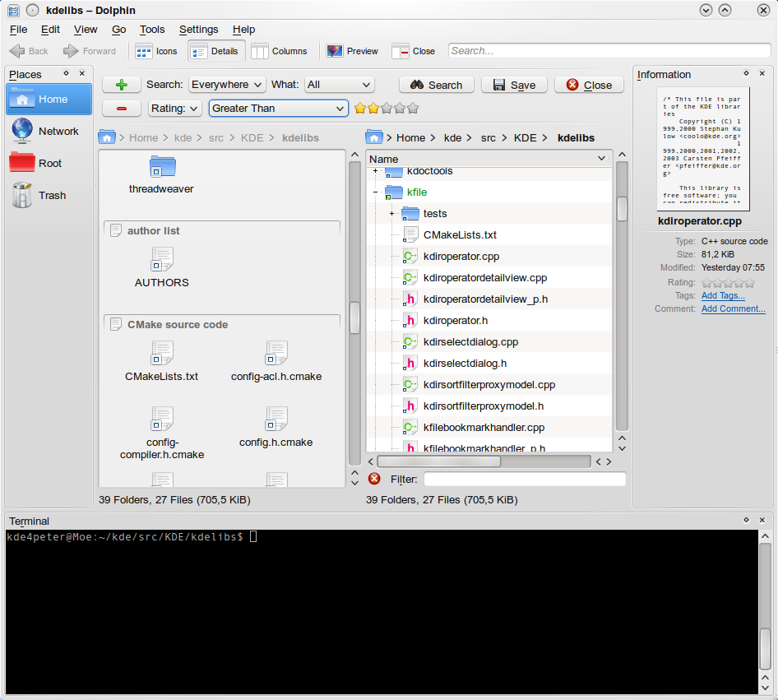Click the Save search button

pos(514,84)
